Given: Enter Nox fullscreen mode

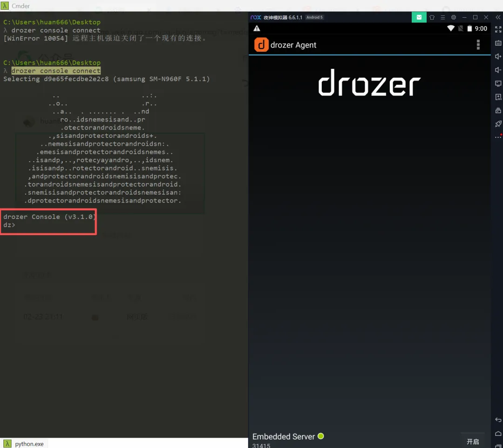Looking at the screenshot, I should pos(498,29).
